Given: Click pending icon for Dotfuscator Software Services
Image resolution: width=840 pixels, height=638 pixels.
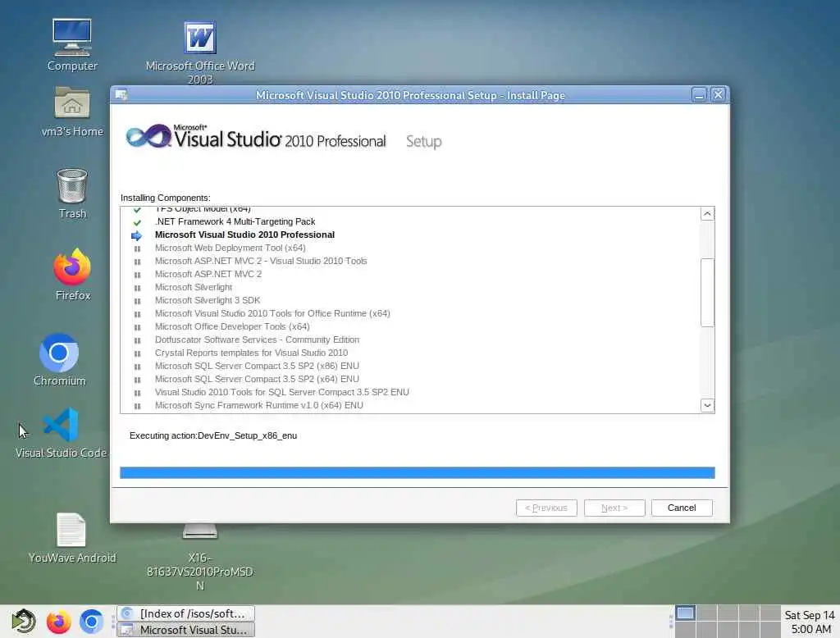Looking at the screenshot, I should click(x=137, y=340).
